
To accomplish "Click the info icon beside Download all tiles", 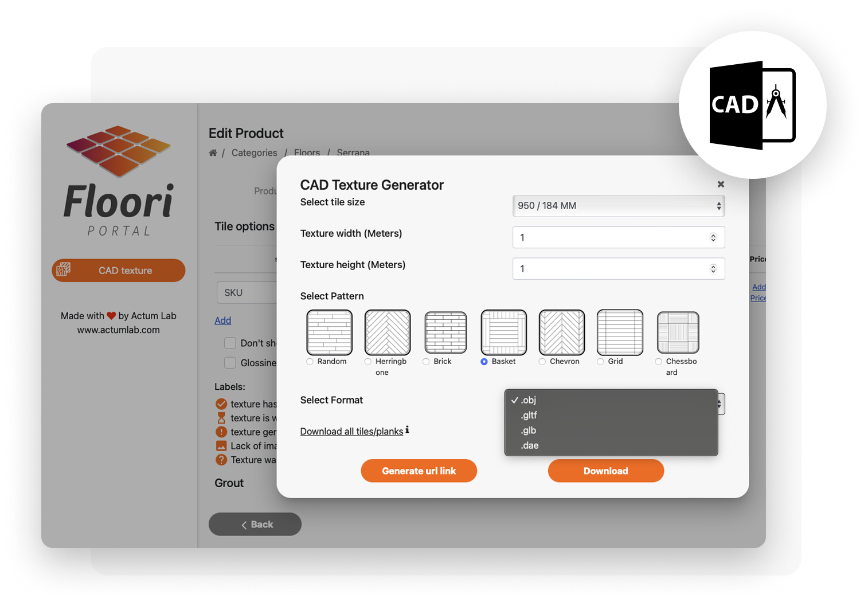I will pos(407,430).
